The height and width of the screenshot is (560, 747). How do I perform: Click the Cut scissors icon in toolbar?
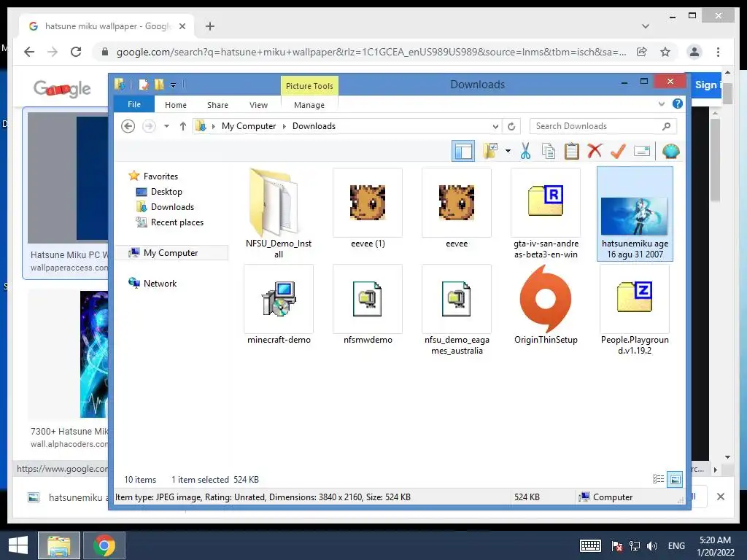coord(525,152)
